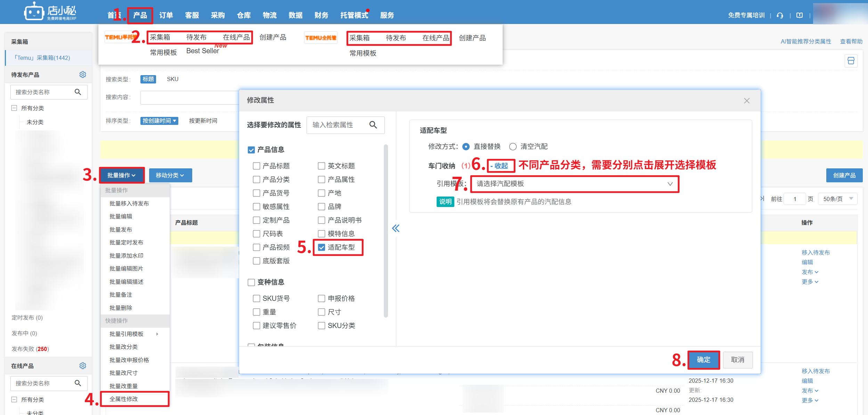The image size is (868, 415).
Task: Select 清空汽配 radio option
Action: point(513,146)
